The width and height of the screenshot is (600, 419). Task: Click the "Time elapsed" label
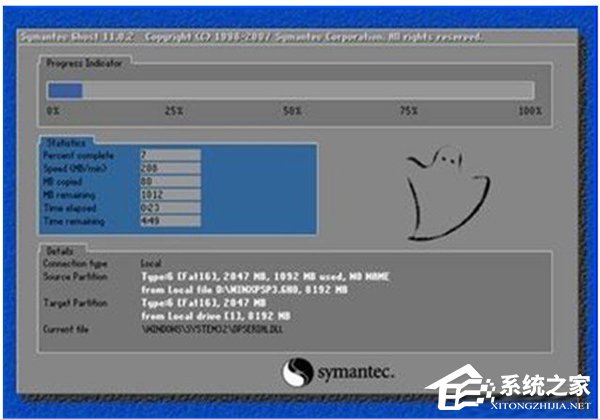click(x=70, y=208)
